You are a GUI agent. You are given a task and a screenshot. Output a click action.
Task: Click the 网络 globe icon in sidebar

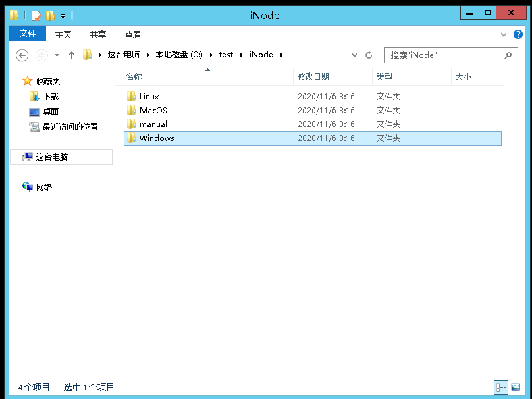point(28,187)
